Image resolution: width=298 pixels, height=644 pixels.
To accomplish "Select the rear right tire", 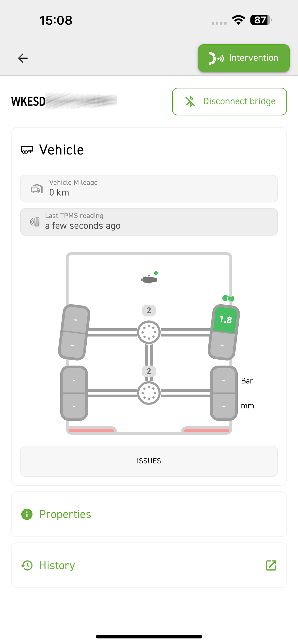I will pos(224,393).
